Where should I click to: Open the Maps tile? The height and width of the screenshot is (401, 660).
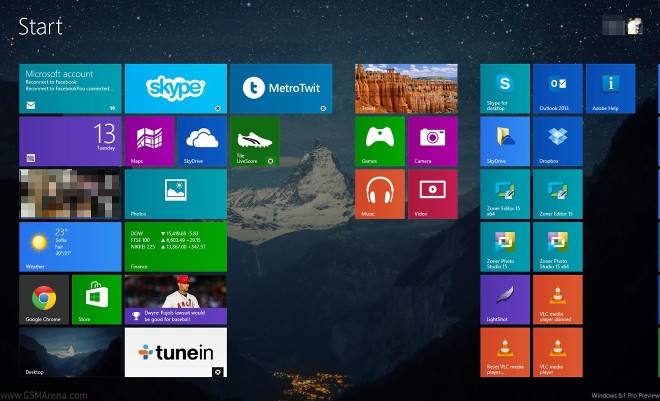(x=149, y=141)
